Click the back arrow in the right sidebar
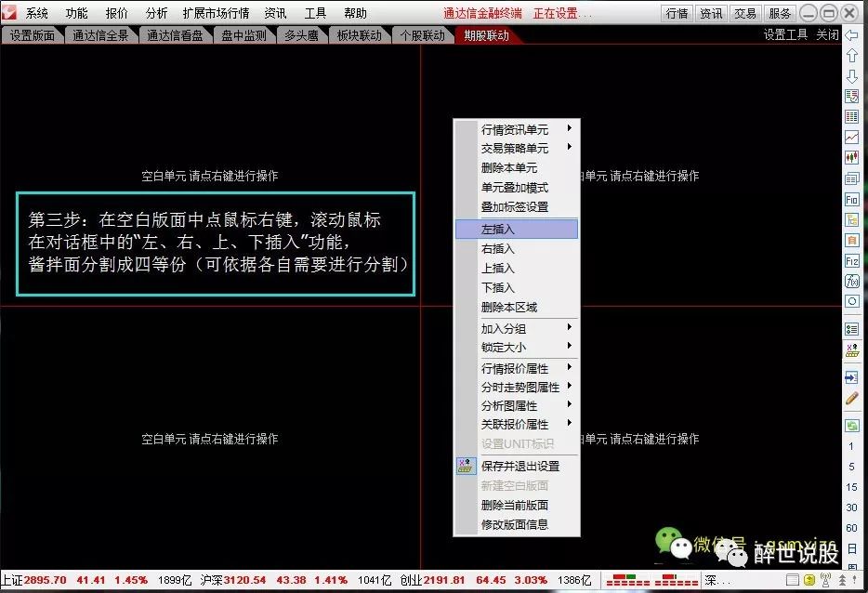This screenshot has width=868, height=593. click(852, 35)
